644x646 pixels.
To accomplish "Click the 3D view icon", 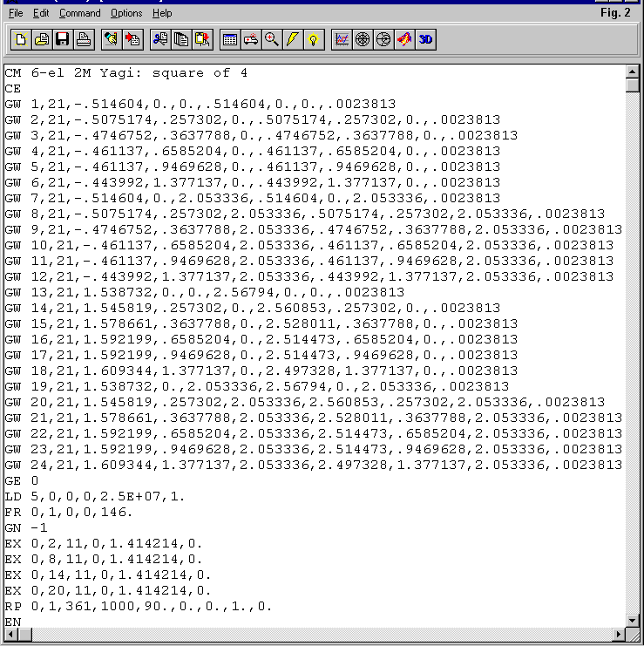I will click(425, 39).
